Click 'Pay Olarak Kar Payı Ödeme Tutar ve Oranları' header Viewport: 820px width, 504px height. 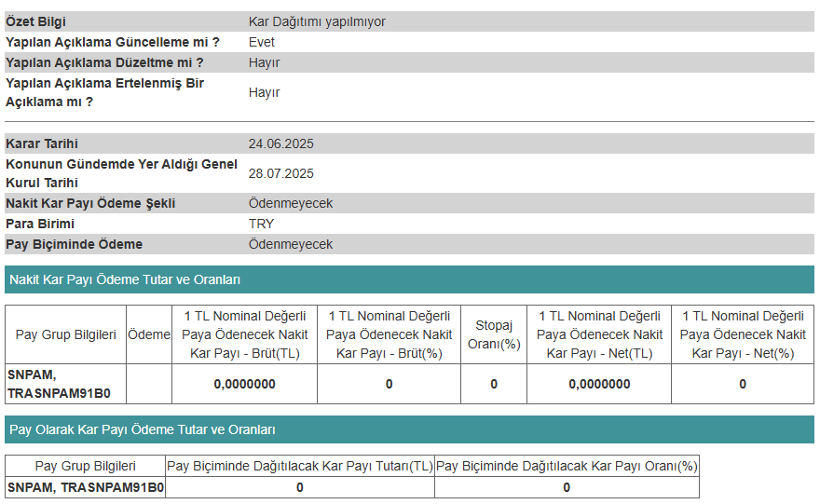point(409,429)
